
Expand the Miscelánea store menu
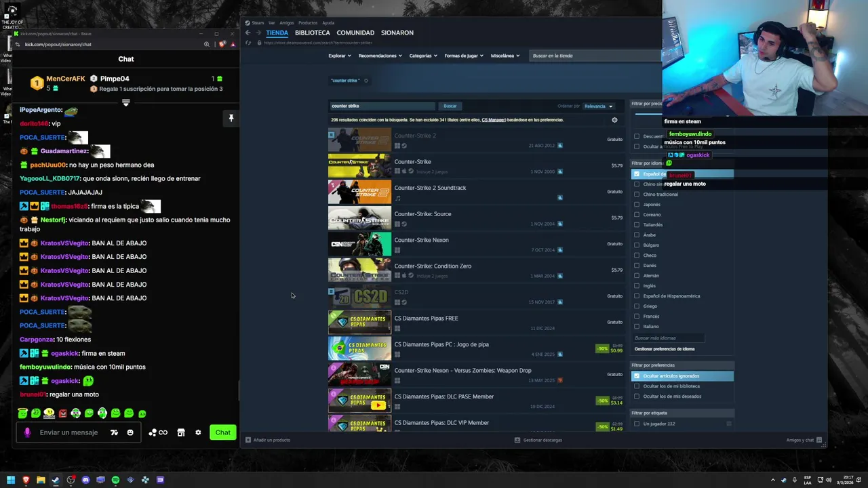pyautogui.click(x=505, y=56)
